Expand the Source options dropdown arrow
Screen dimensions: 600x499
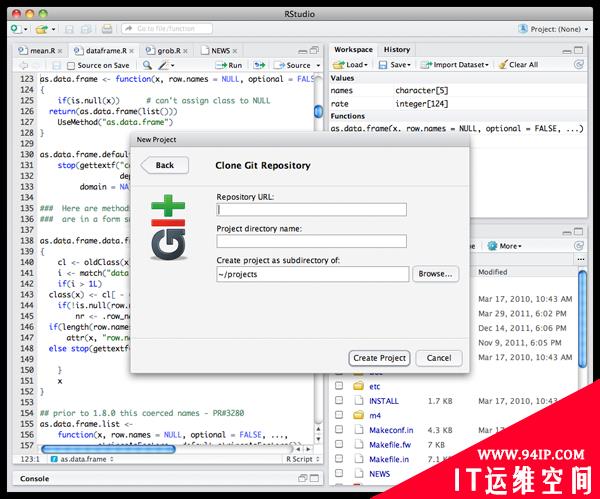[318, 65]
